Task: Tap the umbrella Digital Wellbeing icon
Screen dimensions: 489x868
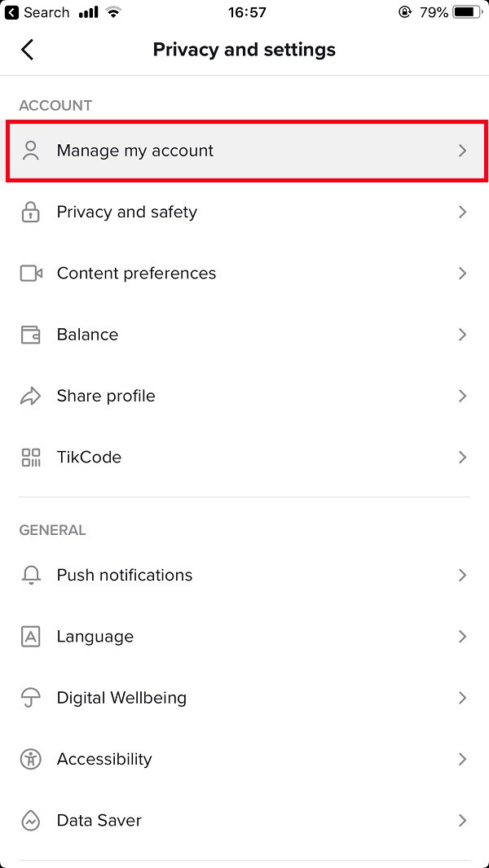Action: [31, 699]
